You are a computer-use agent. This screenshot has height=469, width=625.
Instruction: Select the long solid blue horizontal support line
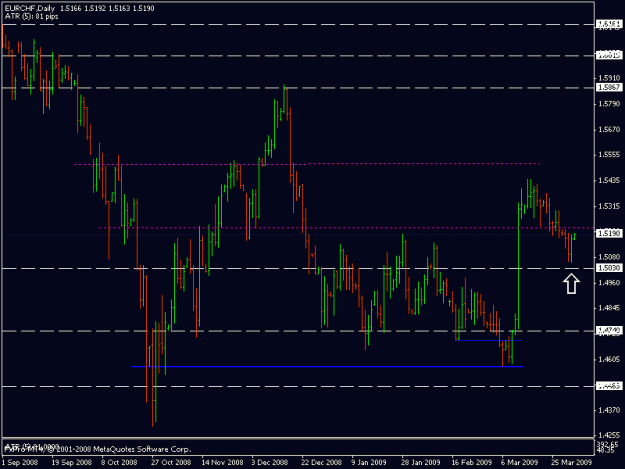coord(327,366)
